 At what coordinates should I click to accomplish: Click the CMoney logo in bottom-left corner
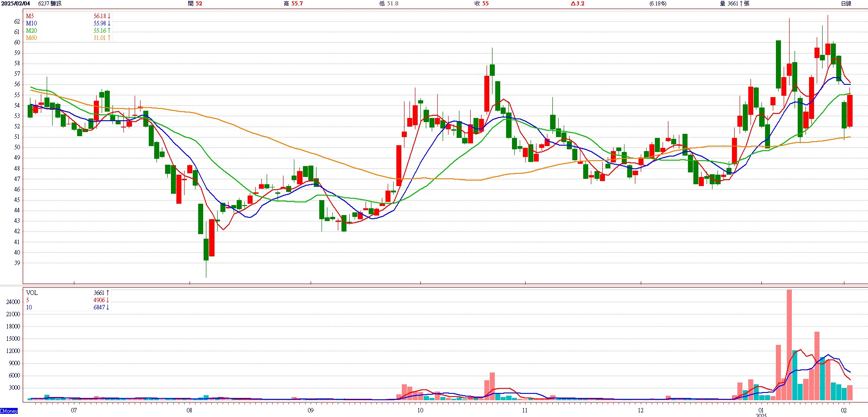pyautogui.click(x=9, y=411)
